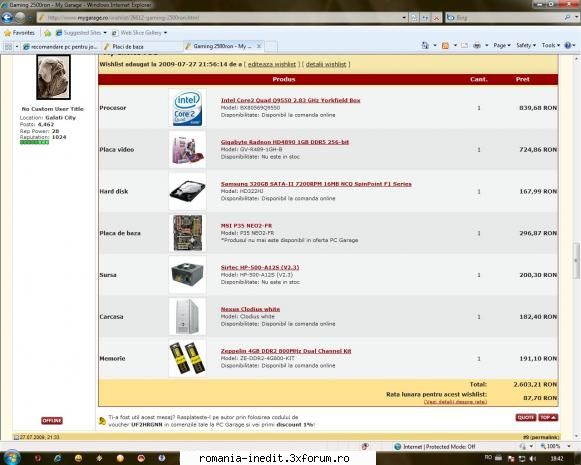The width and height of the screenshot is (581, 465).
Task: Click the Home icon in command bar
Action: tap(425, 45)
